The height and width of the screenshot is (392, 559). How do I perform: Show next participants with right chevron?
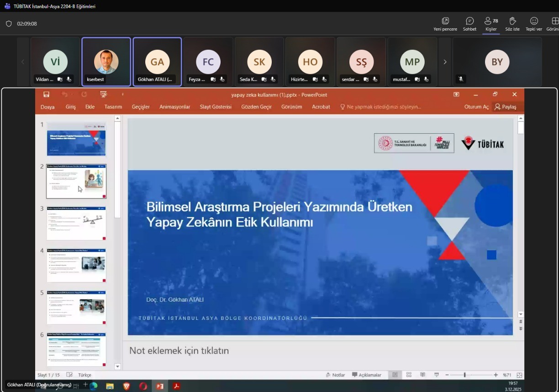click(x=445, y=62)
